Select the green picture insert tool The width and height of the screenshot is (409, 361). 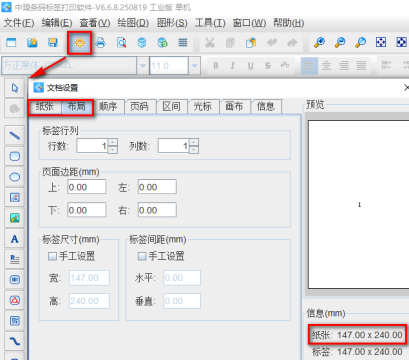tap(15, 218)
